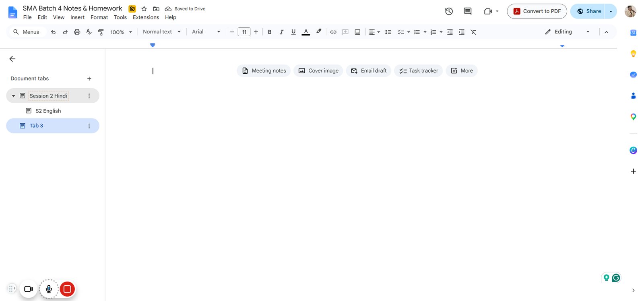The height and width of the screenshot is (301, 644).
Task: Open the comments panel icon
Action: pyautogui.click(x=467, y=11)
